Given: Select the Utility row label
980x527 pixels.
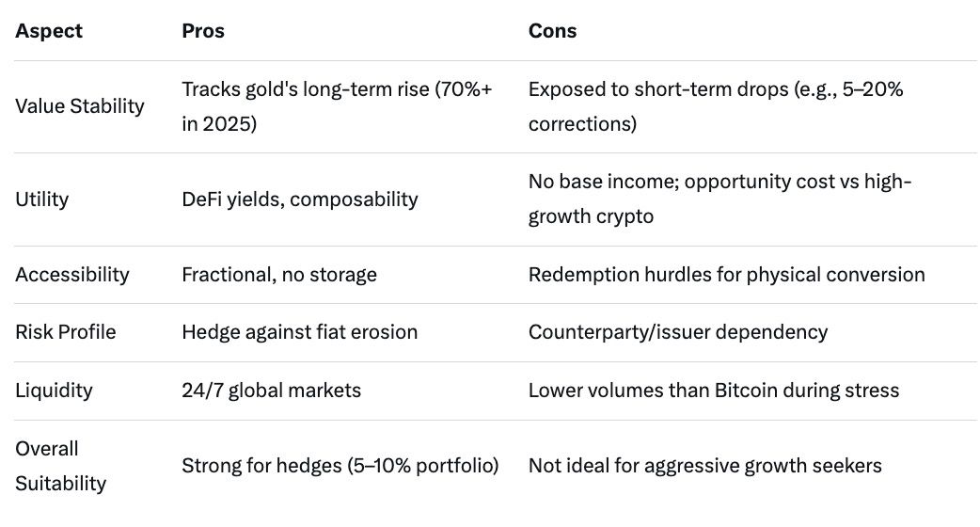Looking at the screenshot, I should [x=40, y=200].
